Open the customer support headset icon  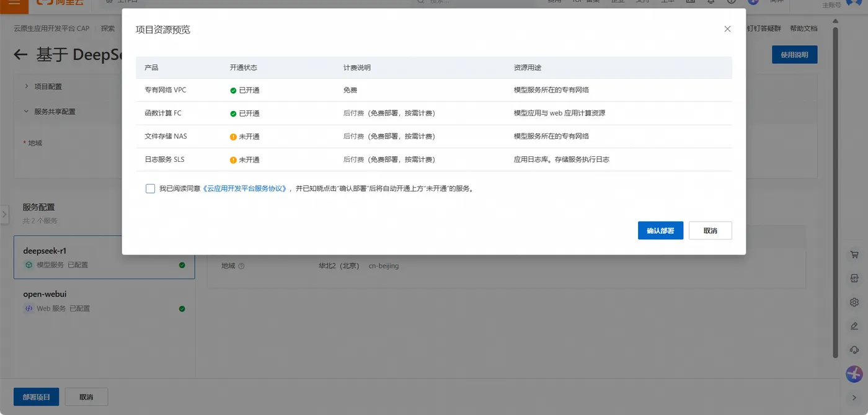(854, 350)
